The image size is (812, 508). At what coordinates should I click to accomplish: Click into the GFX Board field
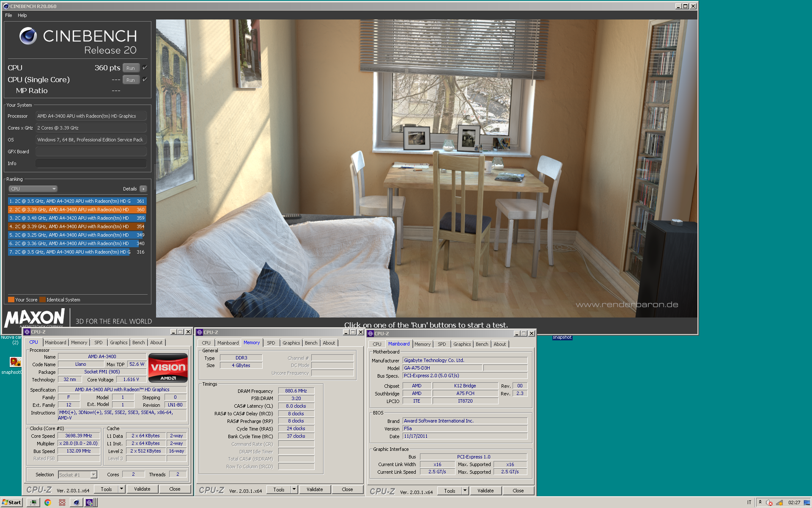(x=91, y=152)
